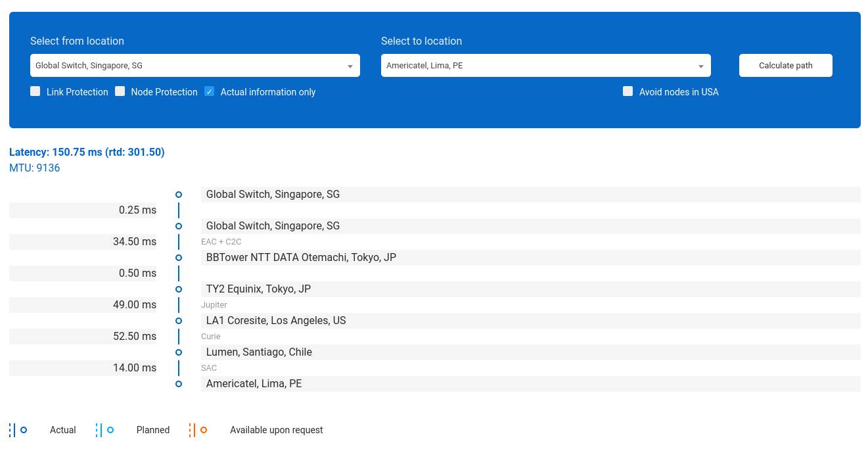Screen dimensions: 868x449
Task: Click the node marker for Lumen, Santiago, Chile
Action: [x=179, y=352]
